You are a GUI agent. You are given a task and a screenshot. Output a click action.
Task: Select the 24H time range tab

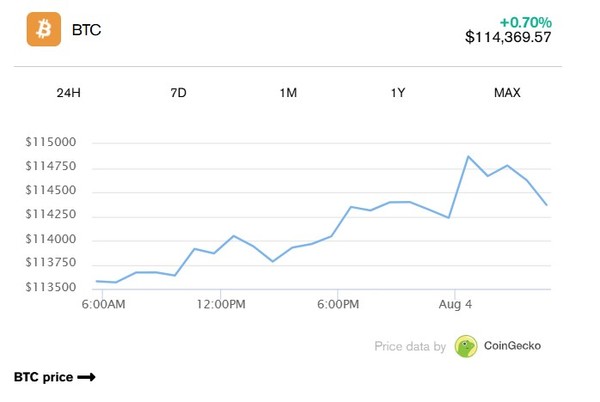point(68,93)
